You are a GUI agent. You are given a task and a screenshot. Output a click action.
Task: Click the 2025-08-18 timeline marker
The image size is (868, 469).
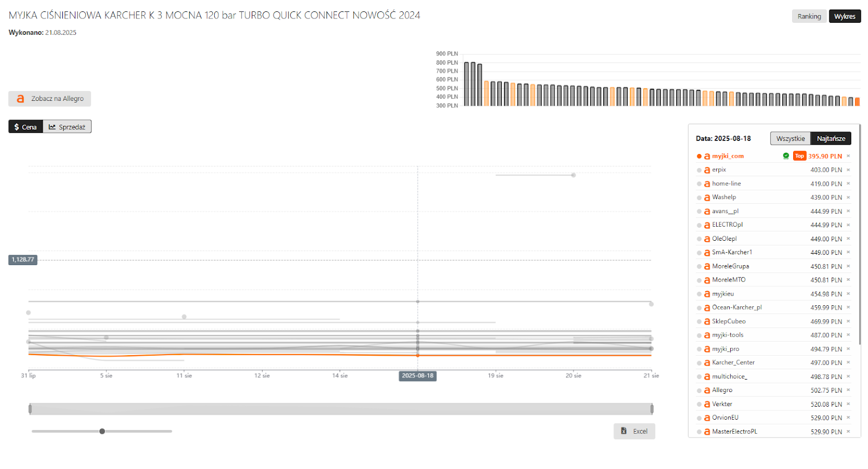[418, 376]
